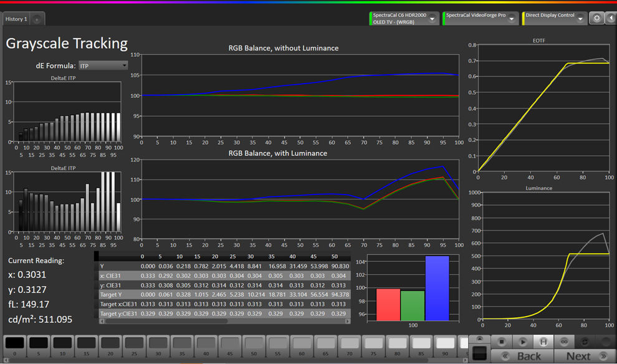Select the 65 percent grayscale patch
Viewport: 617px width, 364px height.
pyautogui.click(x=325, y=346)
